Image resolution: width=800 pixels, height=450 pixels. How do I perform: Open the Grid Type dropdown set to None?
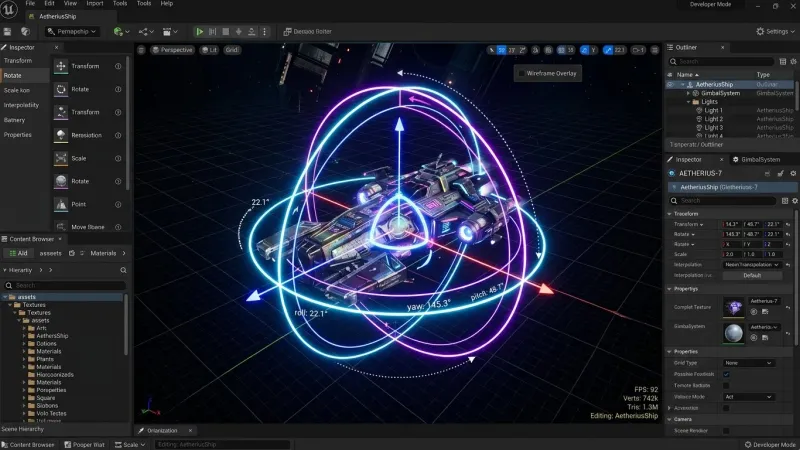[748, 363]
